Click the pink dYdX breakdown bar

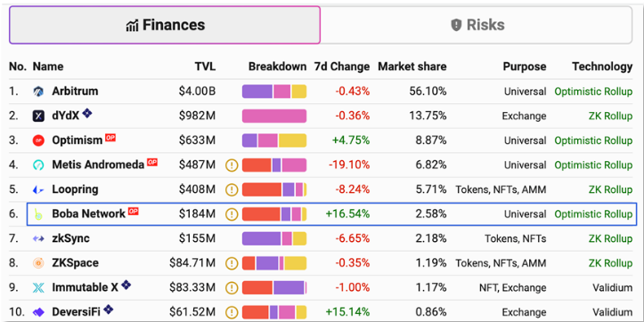pos(274,117)
